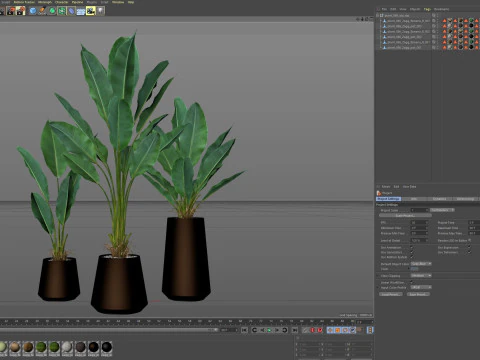The width and height of the screenshot is (480, 360).
Task: Click the Scale Project button
Action: click(x=405, y=216)
